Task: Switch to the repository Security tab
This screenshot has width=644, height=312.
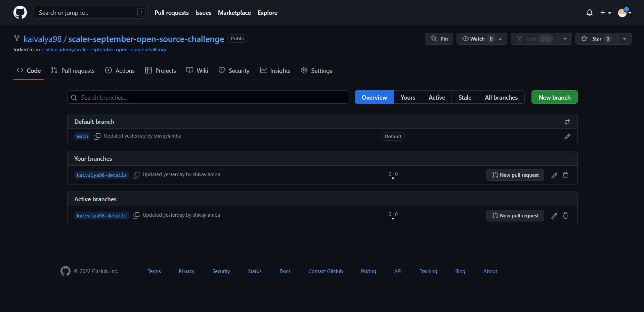Action: tap(234, 71)
